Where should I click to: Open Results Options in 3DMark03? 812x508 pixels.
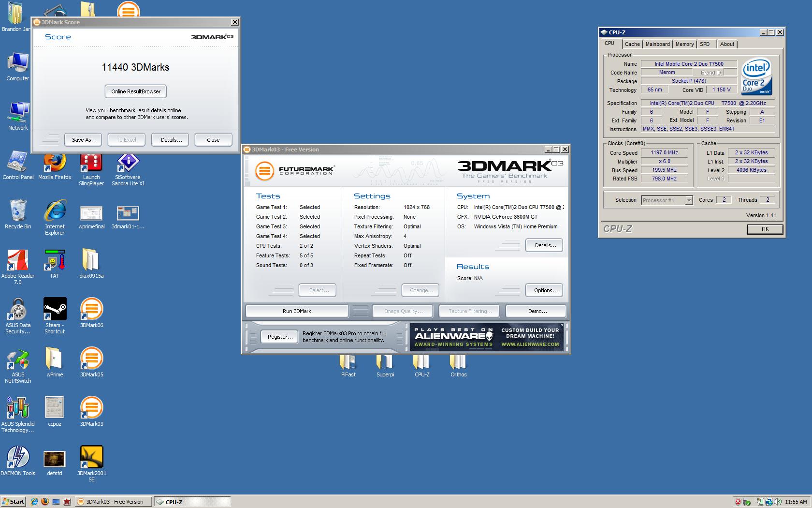(545, 290)
